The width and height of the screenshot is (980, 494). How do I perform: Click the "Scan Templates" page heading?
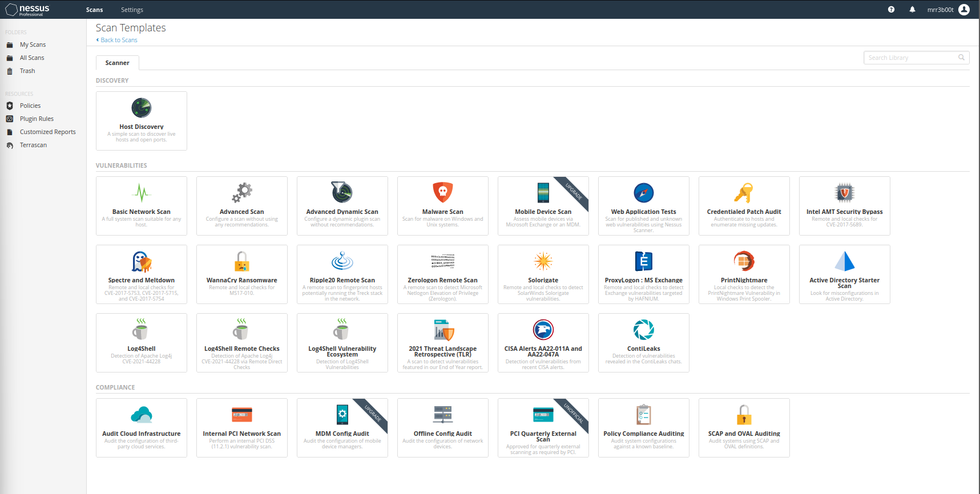pos(131,28)
